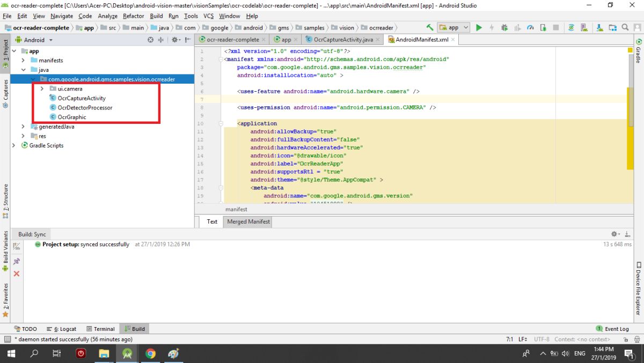Expand the generatedJava folder
Viewport: 644px width, 363px height.
(23, 127)
